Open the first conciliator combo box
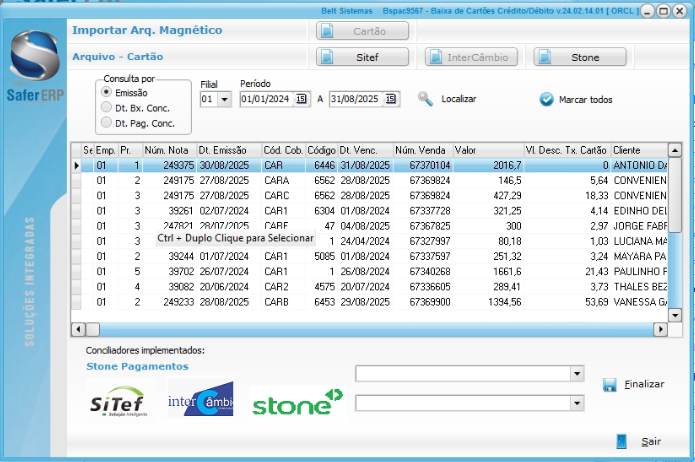Image resolution: width=695 pixels, height=462 pixels. click(x=576, y=374)
